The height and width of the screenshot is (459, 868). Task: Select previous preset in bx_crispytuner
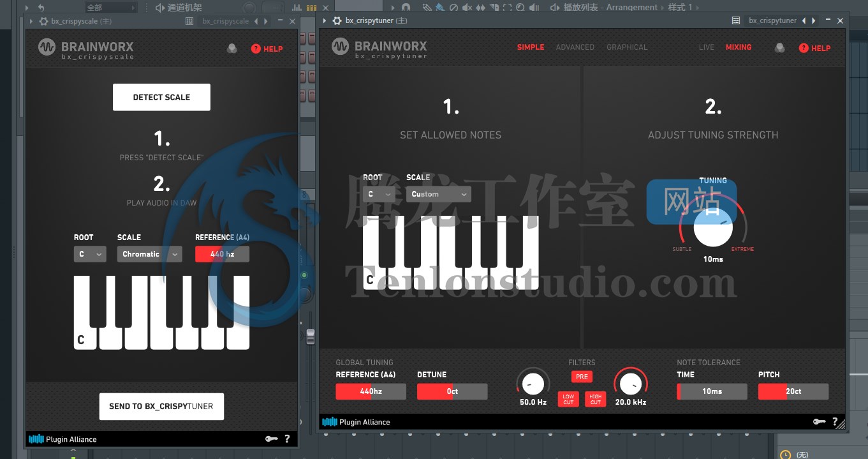point(804,20)
